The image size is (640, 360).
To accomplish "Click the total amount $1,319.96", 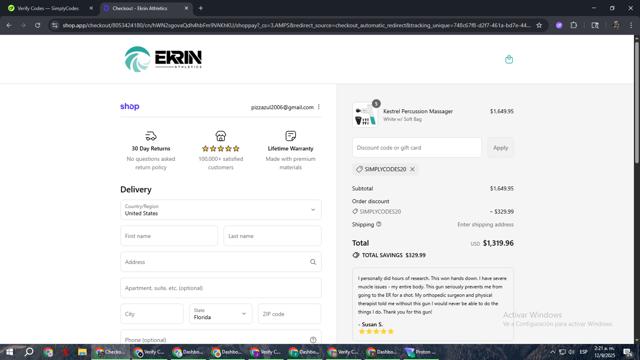I will click(x=498, y=243).
